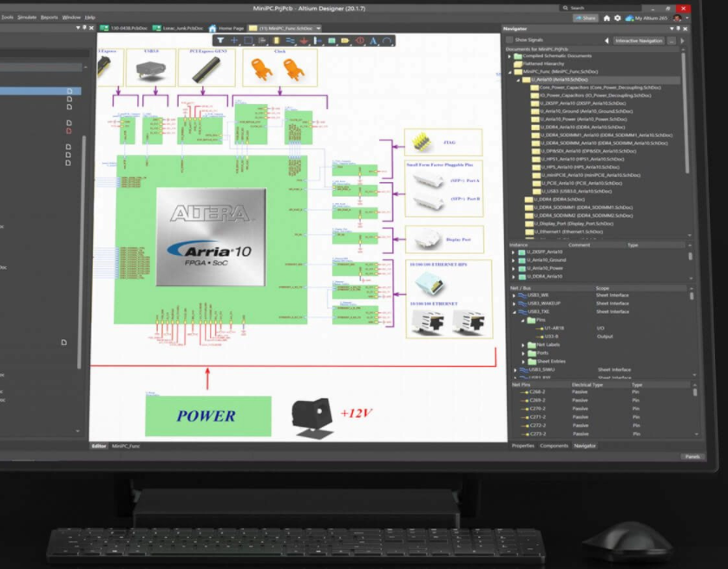728x569 pixels.
Task: Toggle the Show Signals checkbox
Action: (509, 40)
